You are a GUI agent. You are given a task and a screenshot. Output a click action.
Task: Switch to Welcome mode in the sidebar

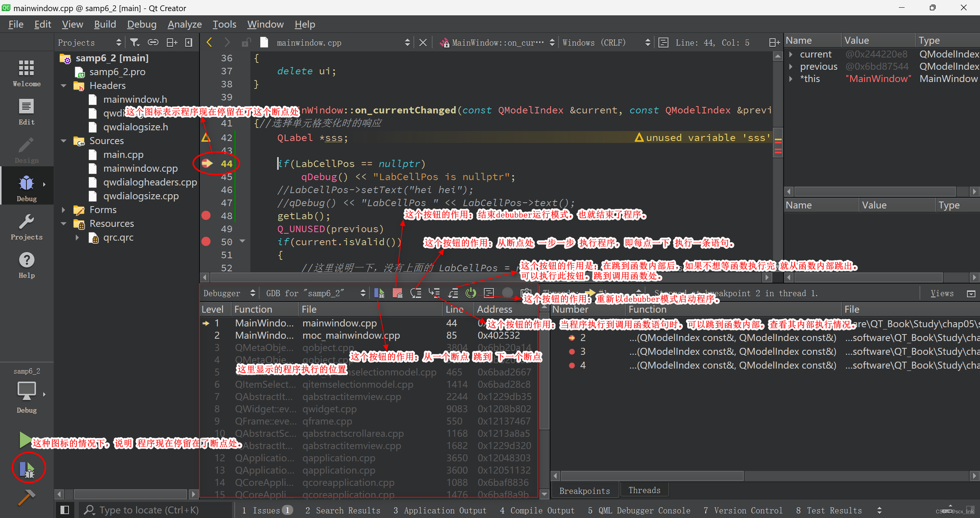point(26,72)
